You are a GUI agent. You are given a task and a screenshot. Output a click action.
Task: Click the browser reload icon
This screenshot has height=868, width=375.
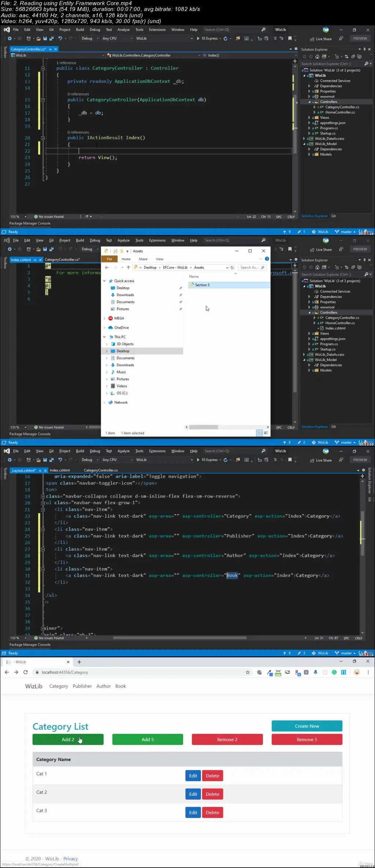26,672
